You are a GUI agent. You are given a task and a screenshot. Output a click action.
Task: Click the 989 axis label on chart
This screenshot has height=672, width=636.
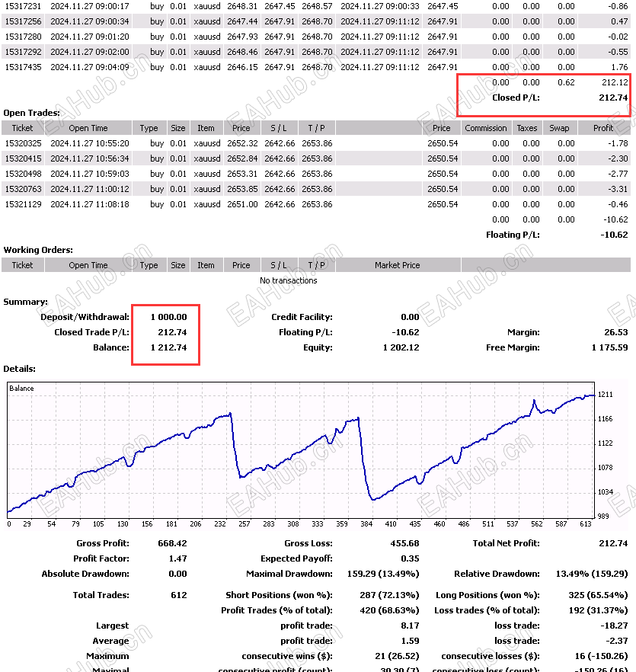coord(603,516)
